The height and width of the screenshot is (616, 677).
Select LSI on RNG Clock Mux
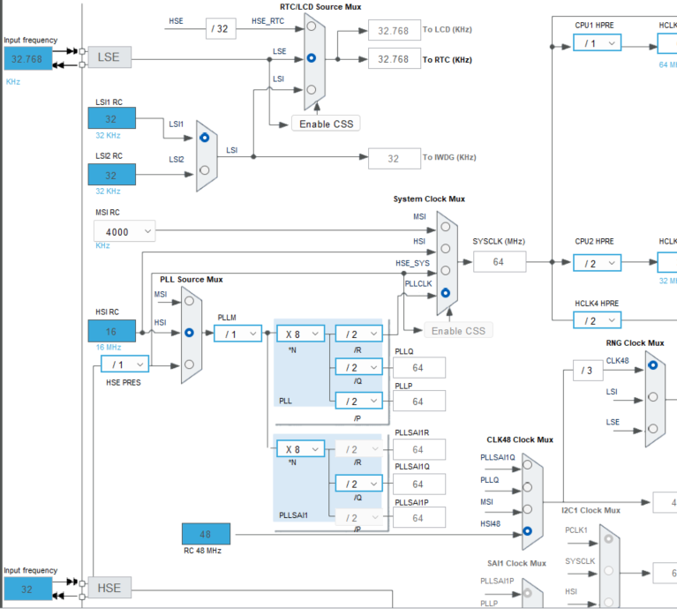(653, 397)
